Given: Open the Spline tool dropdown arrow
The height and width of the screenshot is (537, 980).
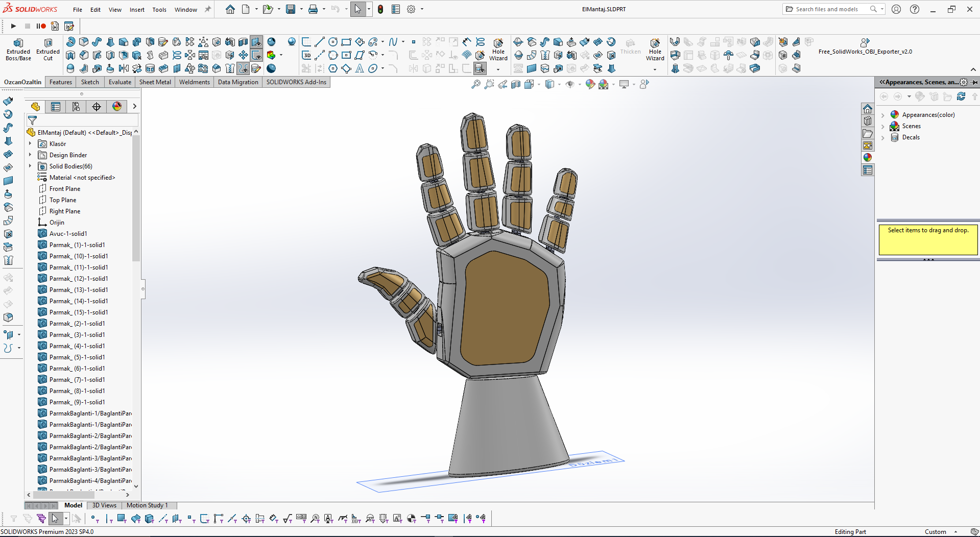Looking at the screenshot, I should pos(403,42).
